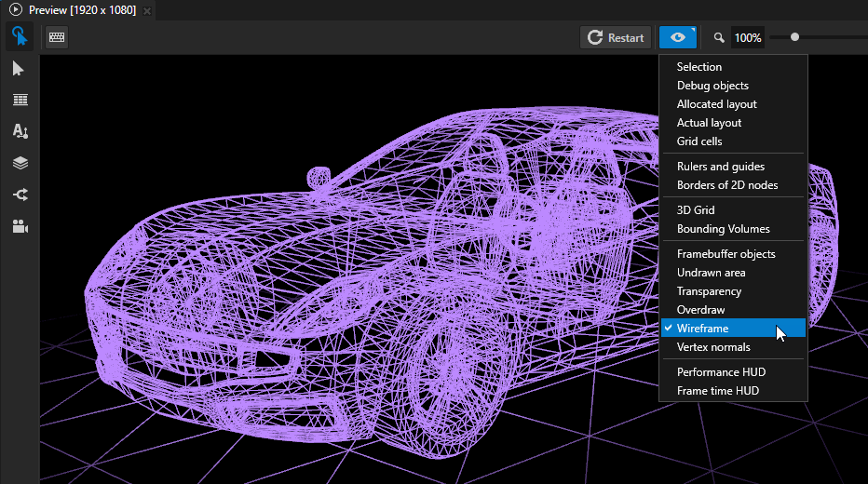Open the on-screen keyboard icon
868x484 pixels.
[x=57, y=37]
